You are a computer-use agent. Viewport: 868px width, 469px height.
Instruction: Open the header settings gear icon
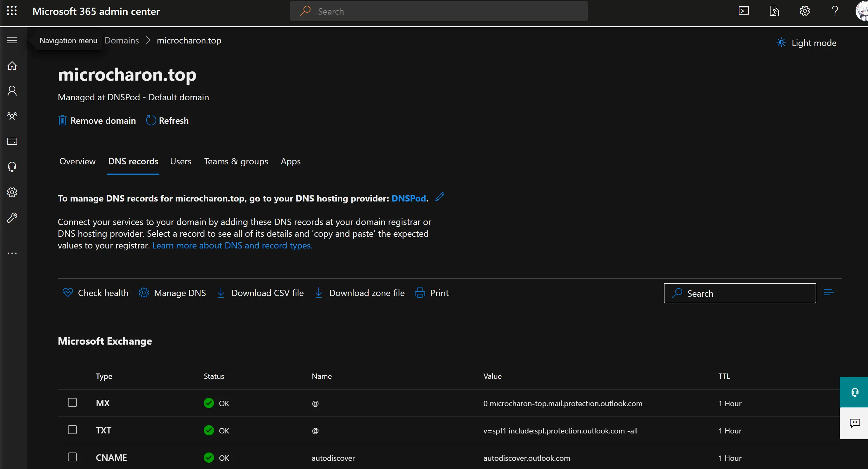[805, 11]
